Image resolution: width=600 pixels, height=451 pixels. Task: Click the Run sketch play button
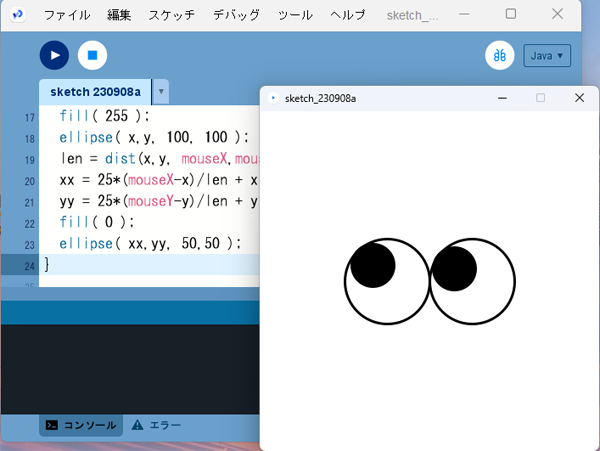point(54,55)
